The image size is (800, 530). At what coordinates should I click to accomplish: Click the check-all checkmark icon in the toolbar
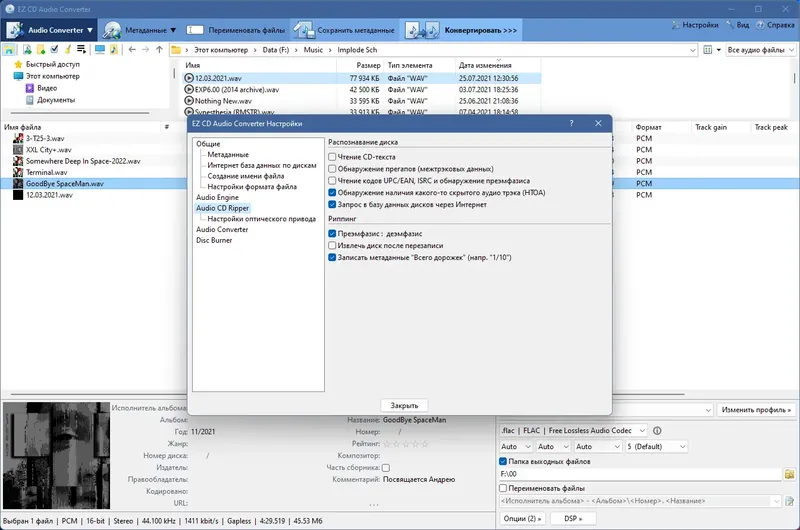coord(54,49)
